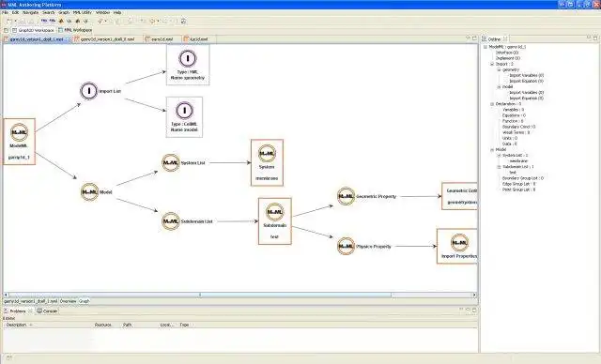
Task: Collapse the Subdomain List outline node
Action: point(499,167)
